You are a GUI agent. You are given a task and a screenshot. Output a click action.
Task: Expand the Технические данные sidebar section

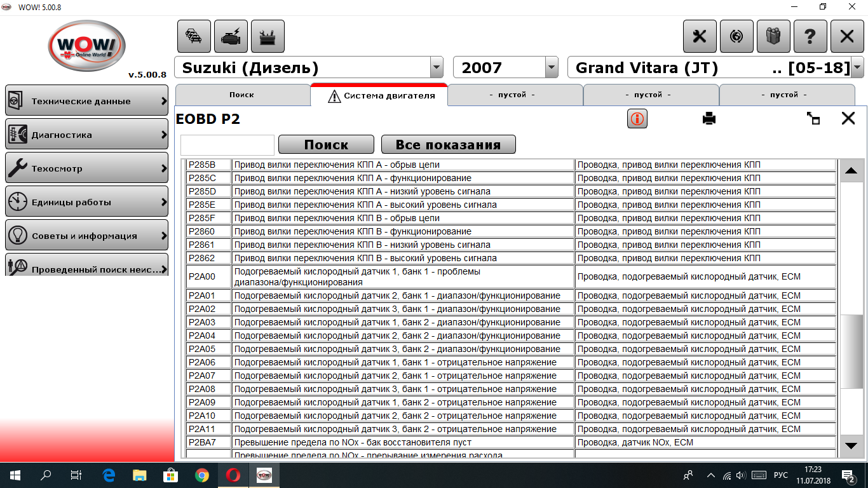click(86, 101)
